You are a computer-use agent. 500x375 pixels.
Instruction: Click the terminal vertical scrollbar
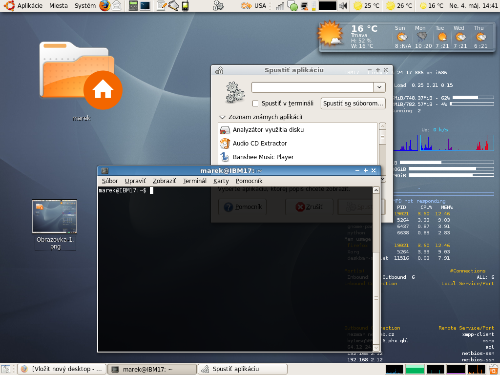[376, 269]
